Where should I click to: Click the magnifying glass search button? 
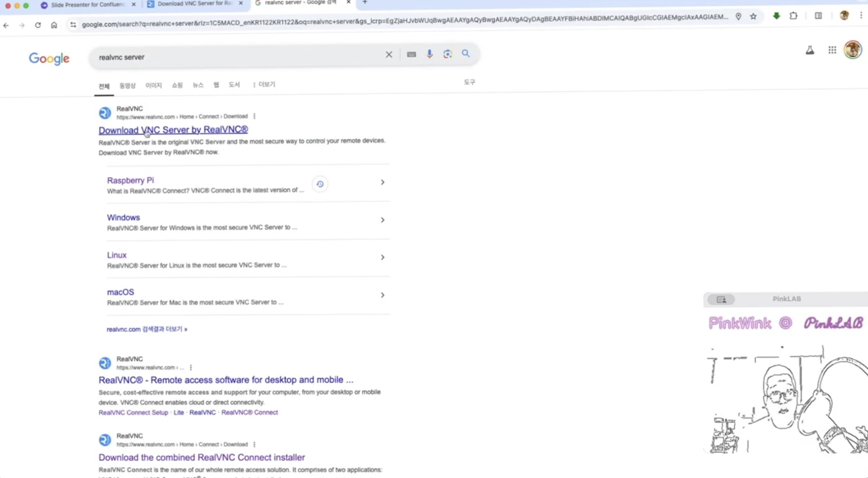click(466, 54)
